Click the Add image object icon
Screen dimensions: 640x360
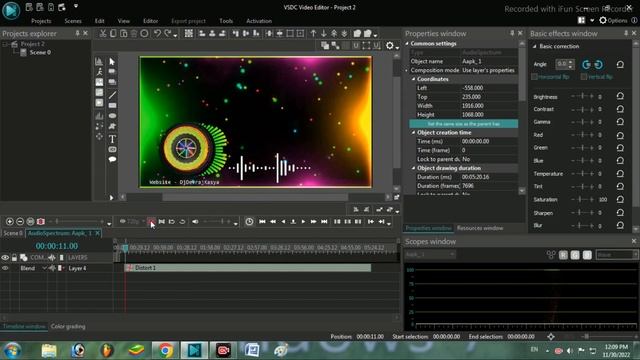[99, 82]
